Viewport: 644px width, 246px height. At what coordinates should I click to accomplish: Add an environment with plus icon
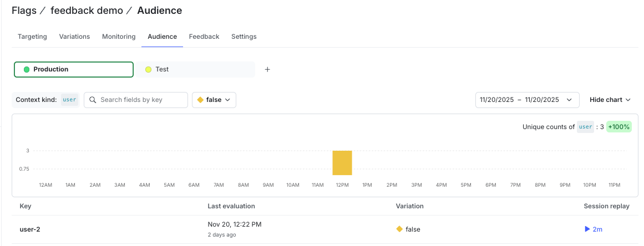click(x=267, y=69)
